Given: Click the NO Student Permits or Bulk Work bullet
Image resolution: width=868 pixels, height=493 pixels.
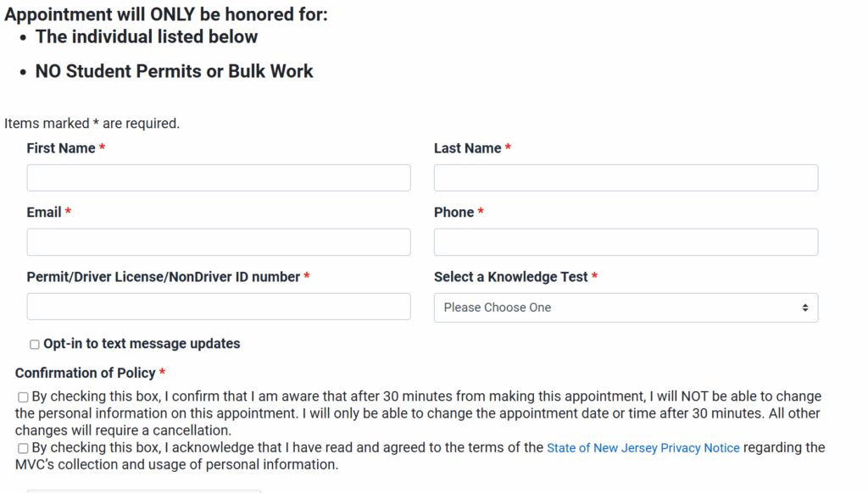Looking at the screenshot, I should [x=174, y=71].
